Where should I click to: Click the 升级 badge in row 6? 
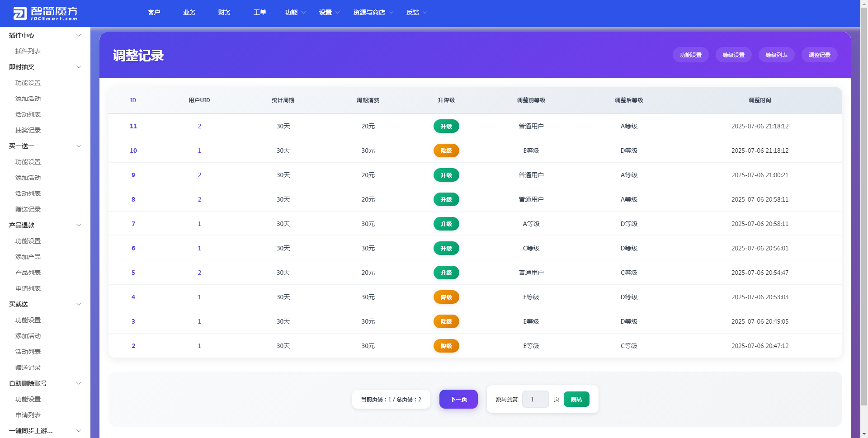pos(446,248)
